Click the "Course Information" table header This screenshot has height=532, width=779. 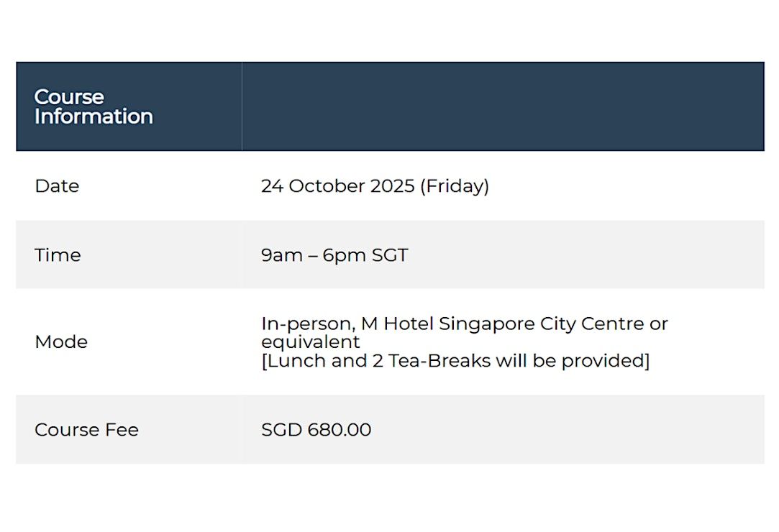pyautogui.click(x=94, y=106)
